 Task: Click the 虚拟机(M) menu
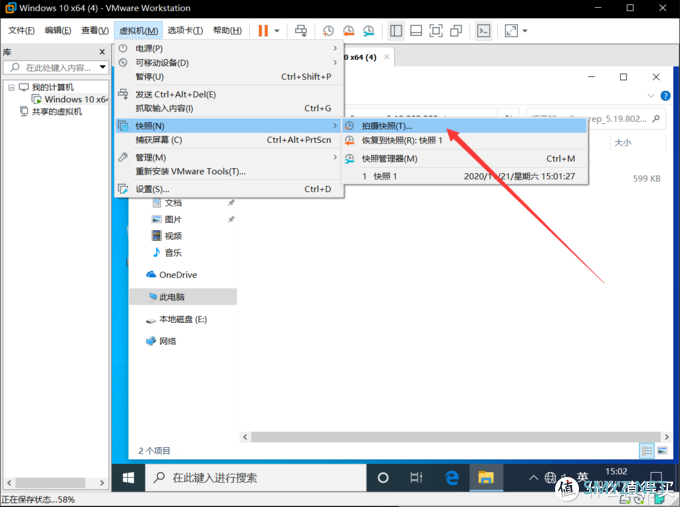(138, 30)
